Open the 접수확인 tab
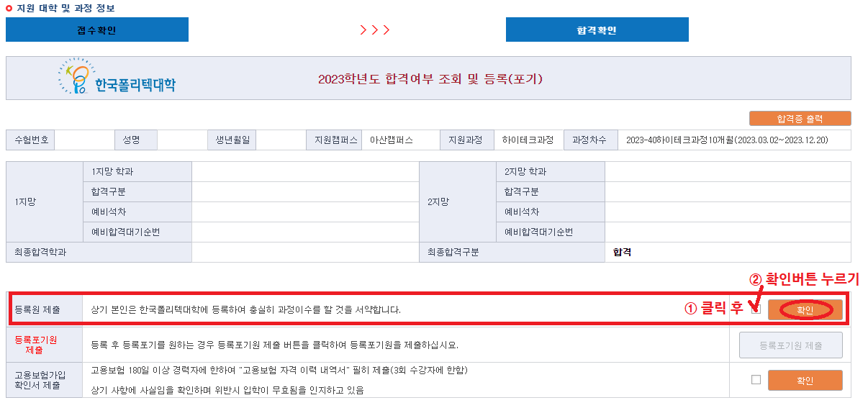Image resolution: width=868 pixels, height=408 pixels. pyautogui.click(x=97, y=30)
